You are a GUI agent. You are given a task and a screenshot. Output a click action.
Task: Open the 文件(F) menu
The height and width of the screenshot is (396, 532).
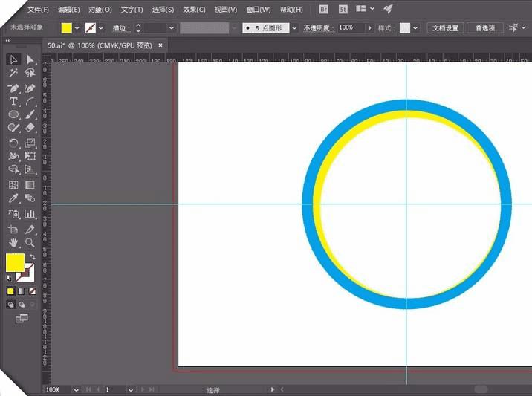point(38,10)
